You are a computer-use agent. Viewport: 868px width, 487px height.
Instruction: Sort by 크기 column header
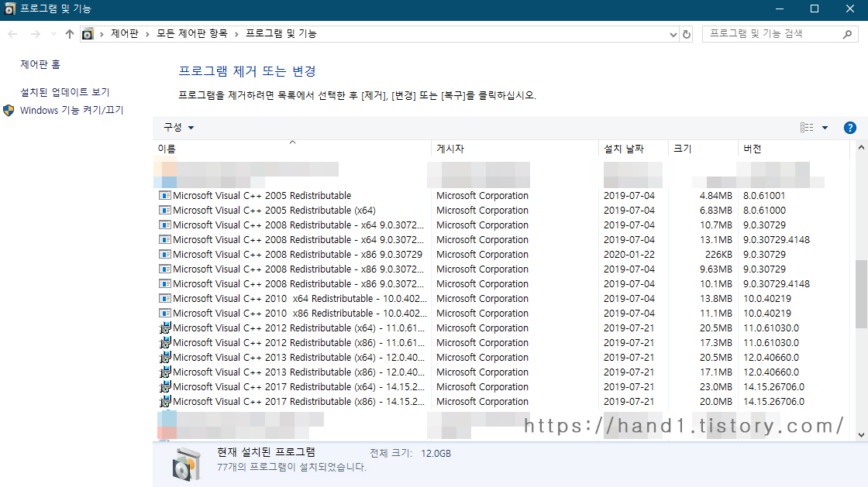(x=703, y=149)
